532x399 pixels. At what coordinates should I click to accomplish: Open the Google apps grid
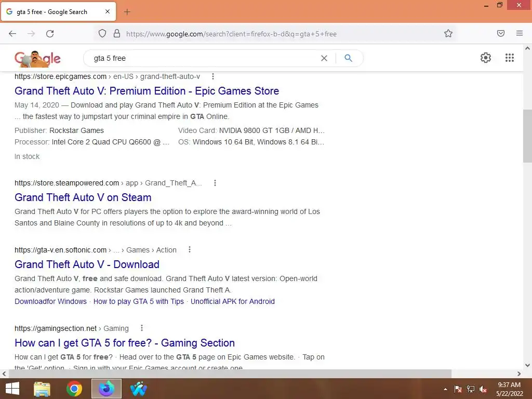(509, 58)
